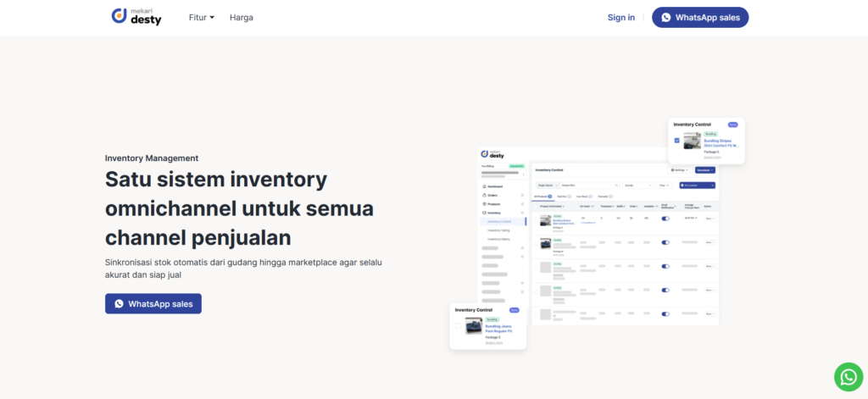
Task: Toggle email notification in fourth product row
Action: point(665,290)
